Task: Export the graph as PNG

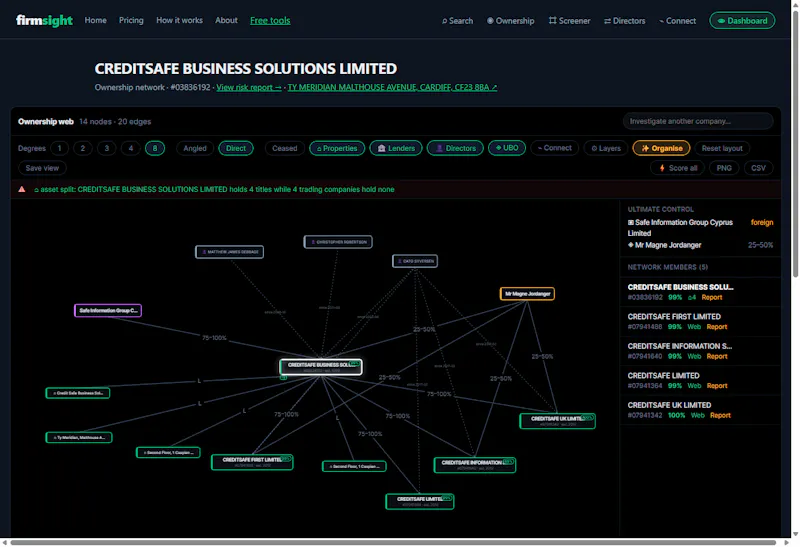Action: (x=724, y=168)
